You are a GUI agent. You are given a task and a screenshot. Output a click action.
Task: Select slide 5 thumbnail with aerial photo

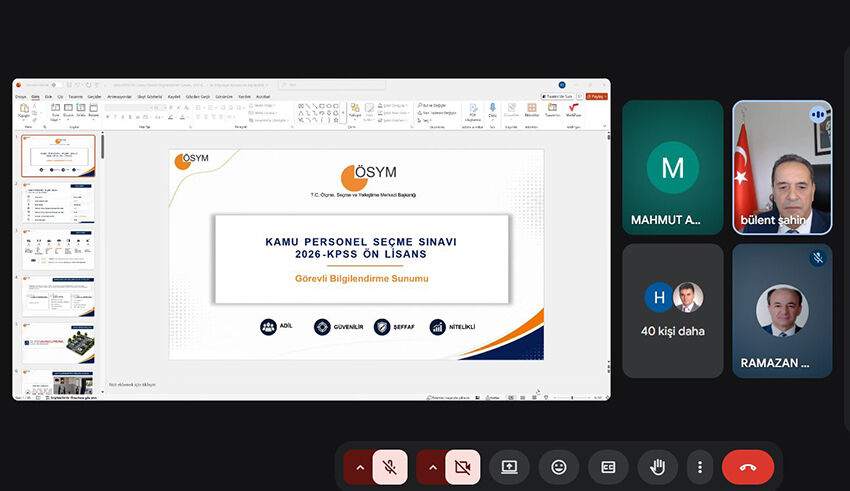point(58,344)
